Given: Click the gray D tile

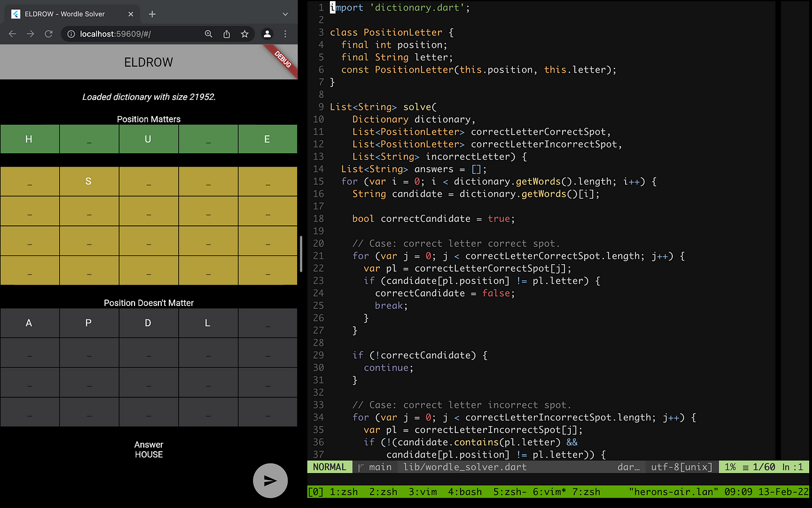Looking at the screenshot, I should [148, 323].
